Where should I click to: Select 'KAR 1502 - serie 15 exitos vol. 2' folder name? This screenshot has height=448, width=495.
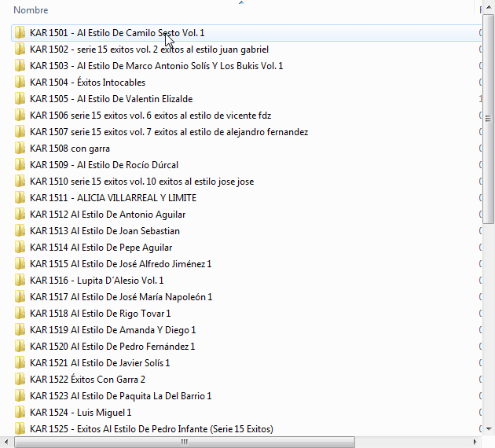tap(149, 50)
